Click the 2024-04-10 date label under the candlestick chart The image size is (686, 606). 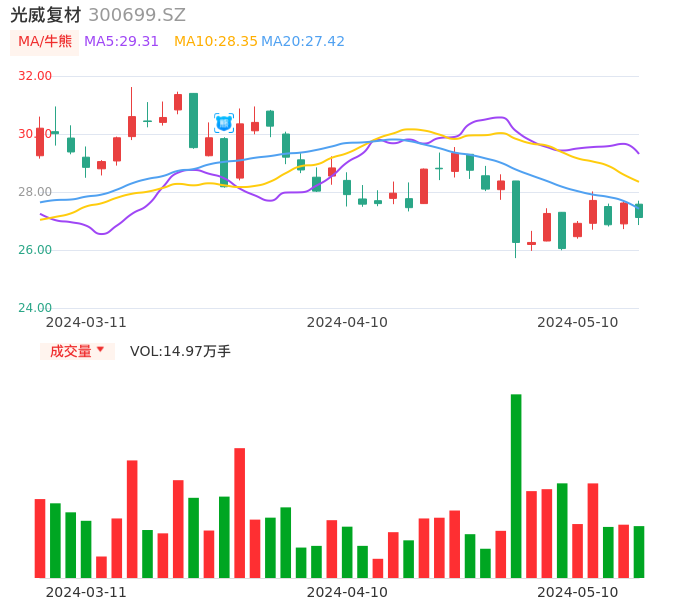(x=347, y=322)
